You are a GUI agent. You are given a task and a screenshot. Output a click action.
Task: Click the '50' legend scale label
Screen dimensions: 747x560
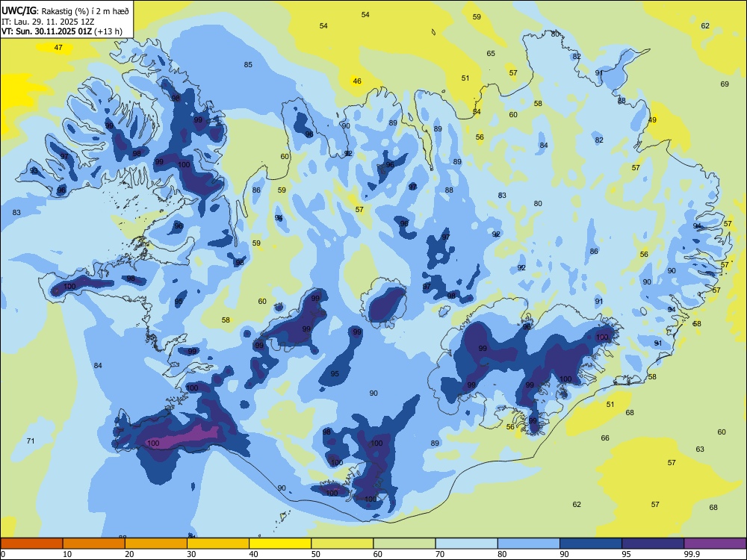point(315,554)
